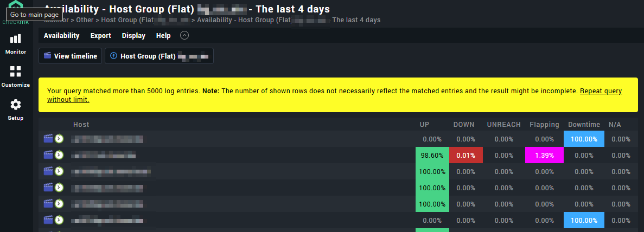
Task: Open the Help menu
Action: point(163,36)
